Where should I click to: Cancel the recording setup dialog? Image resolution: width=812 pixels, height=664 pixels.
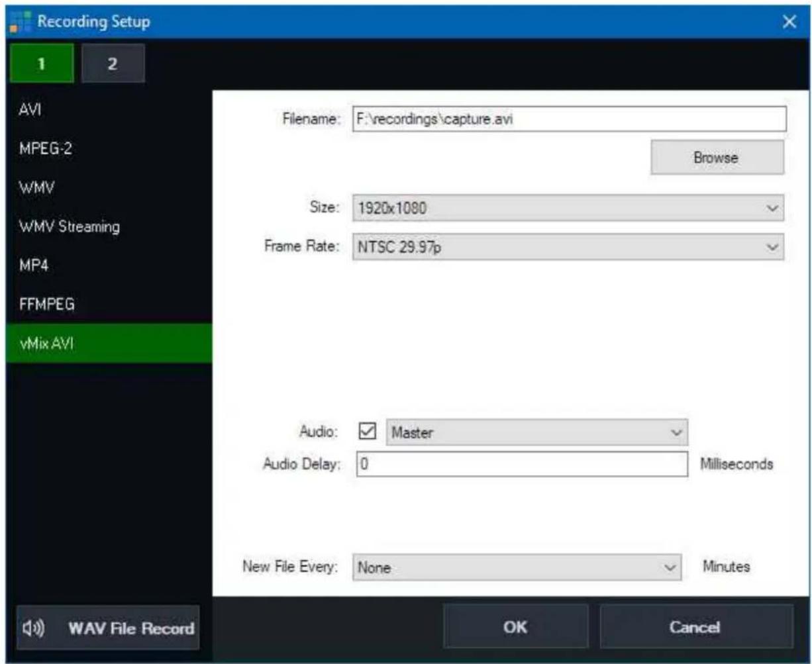click(695, 628)
